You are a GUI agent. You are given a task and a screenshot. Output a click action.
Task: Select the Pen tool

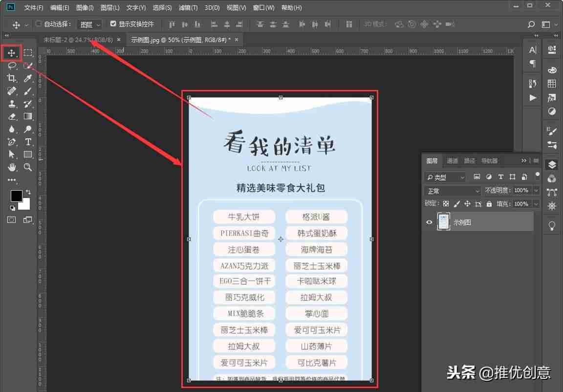tap(12, 142)
